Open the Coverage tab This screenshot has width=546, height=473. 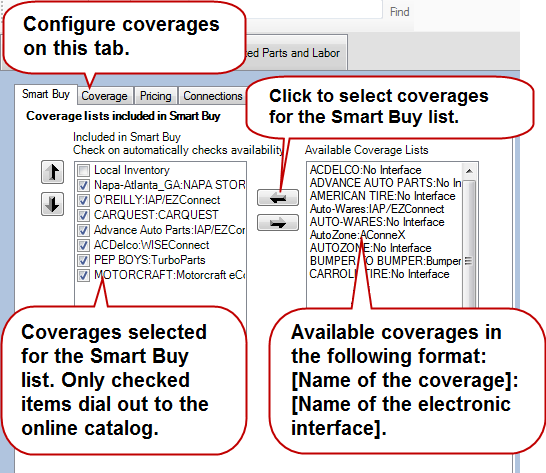click(x=104, y=96)
